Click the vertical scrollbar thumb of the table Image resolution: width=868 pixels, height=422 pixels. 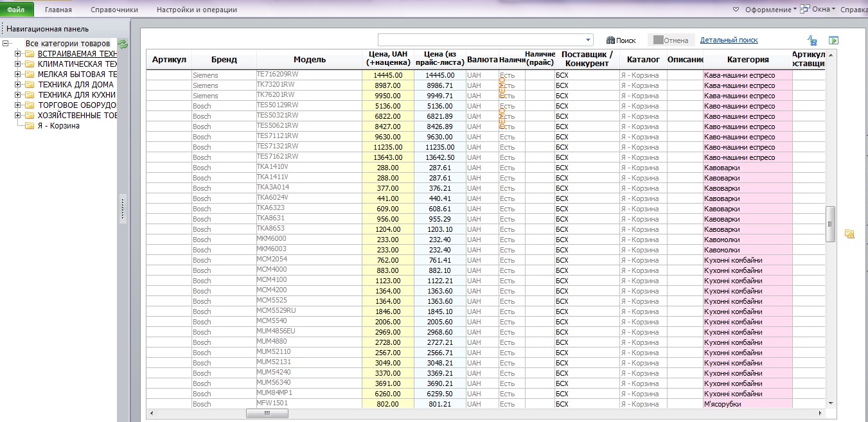click(x=830, y=224)
